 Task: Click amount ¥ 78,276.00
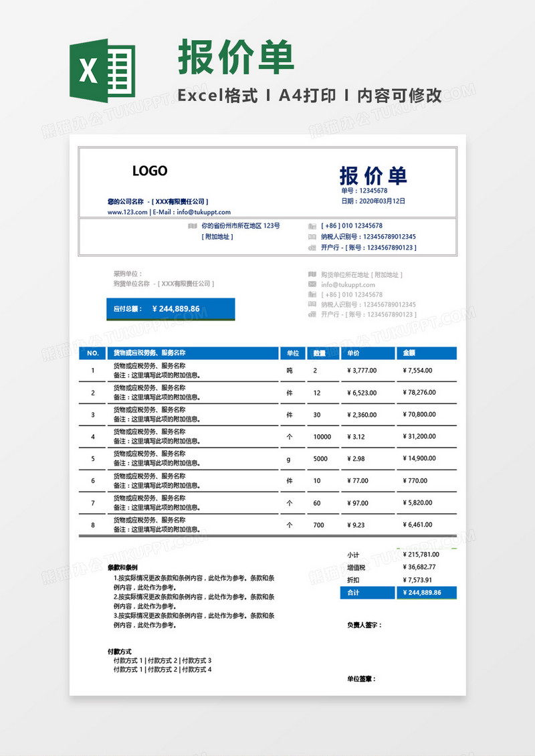pyautogui.click(x=419, y=393)
